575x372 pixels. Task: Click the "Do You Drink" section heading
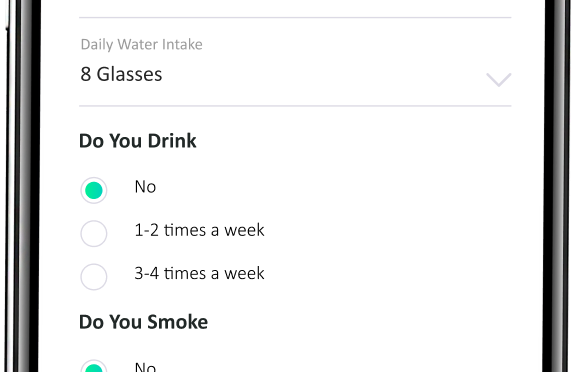(138, 141)
